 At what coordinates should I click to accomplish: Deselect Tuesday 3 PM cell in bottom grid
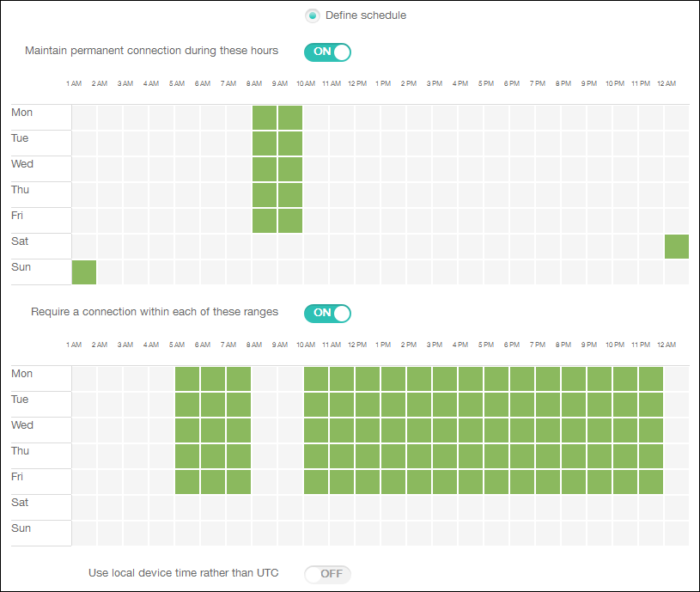(x=445, y=405)
